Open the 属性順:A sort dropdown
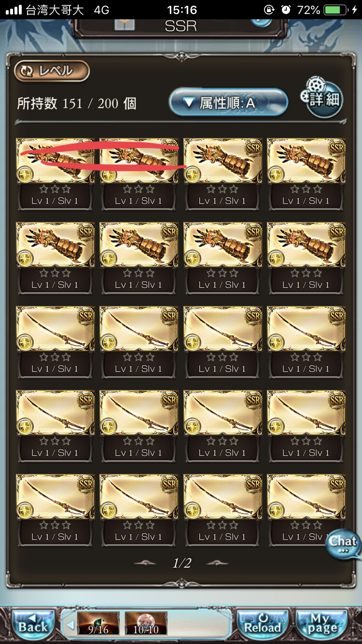This screenshot has width=362, height=644. pyautogui.click(x=228, y=102)
